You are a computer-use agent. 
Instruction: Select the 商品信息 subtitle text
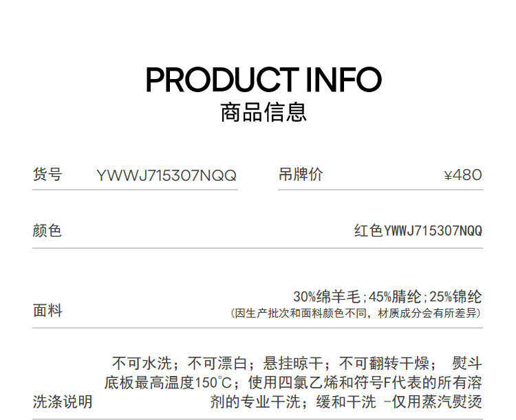click(264, 113)
